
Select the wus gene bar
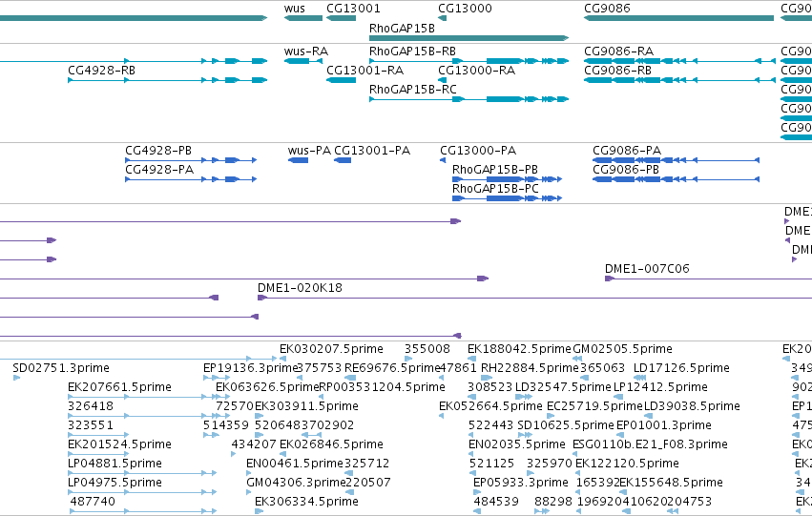(302, 18)
